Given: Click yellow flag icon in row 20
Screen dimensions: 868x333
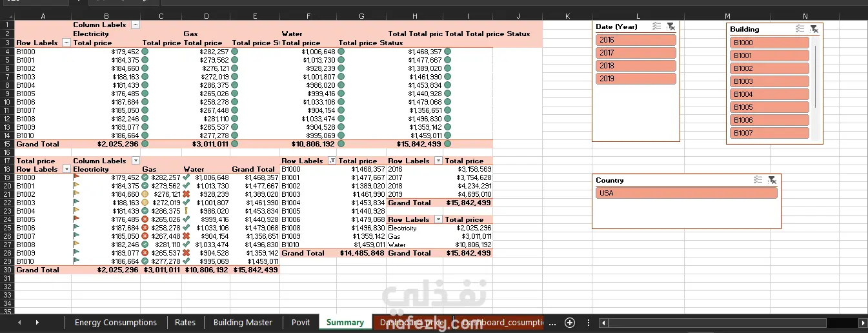Looking at the screenshot, I should pyautogui.click(x=76, y=186).
